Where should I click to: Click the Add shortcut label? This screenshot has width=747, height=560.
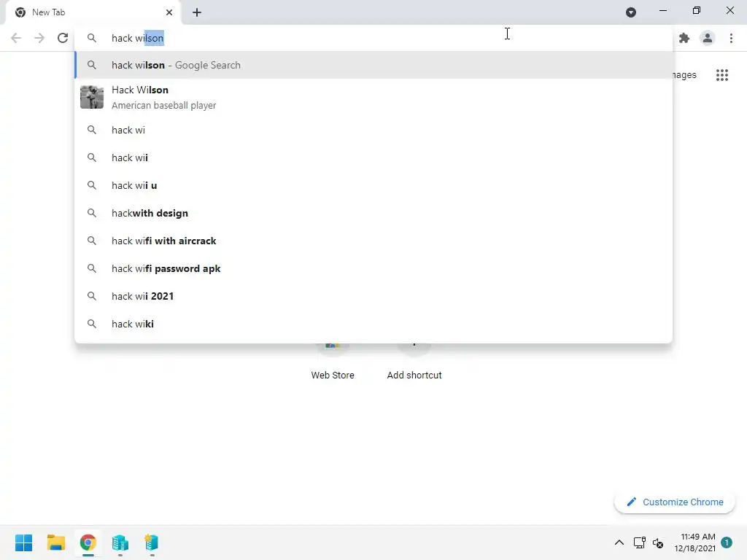414,376
